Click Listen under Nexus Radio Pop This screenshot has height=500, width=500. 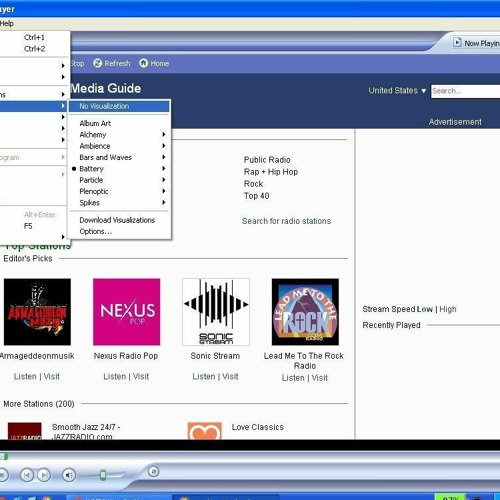coord(114,376)
